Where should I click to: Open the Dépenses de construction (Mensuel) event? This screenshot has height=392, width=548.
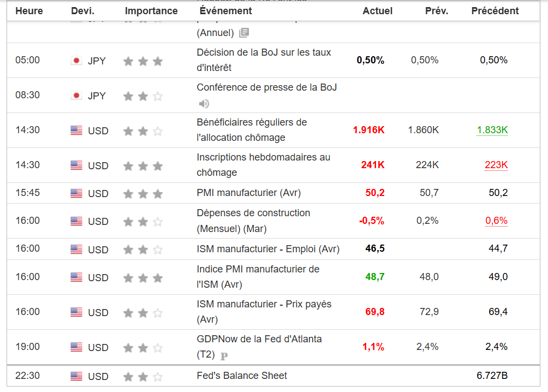click(253, 221)
